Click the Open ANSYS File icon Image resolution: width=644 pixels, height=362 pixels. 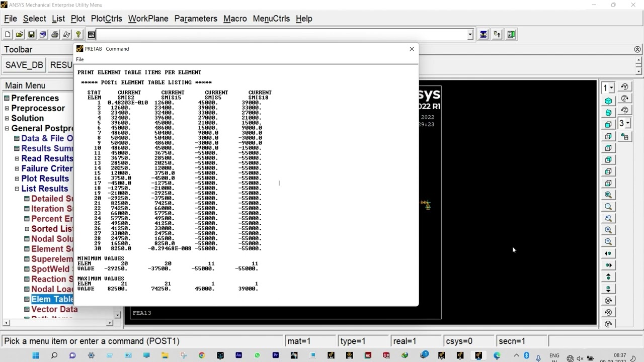point(20,35)
